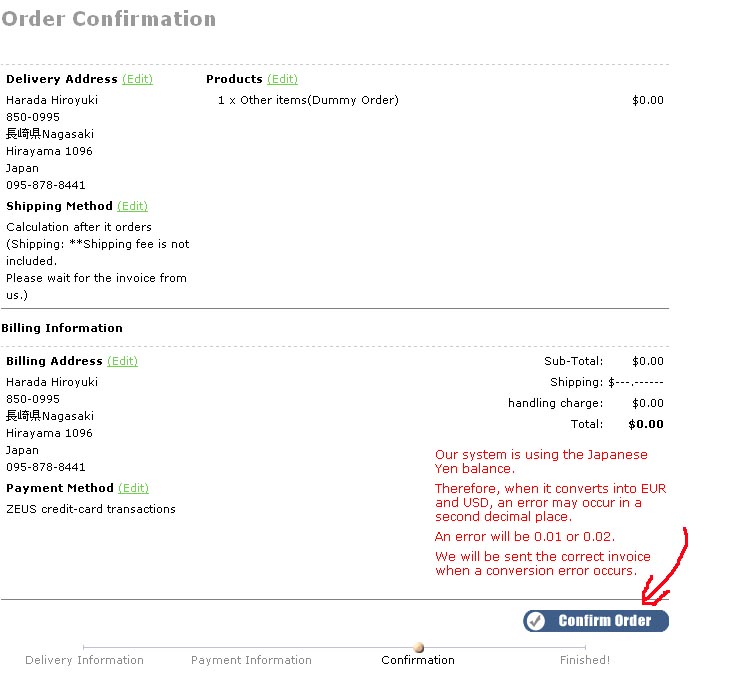Click the checkmark icon on Confirm Order
Image resolution: width=729 pixels, height=679 pixels.
coord(536,621)
